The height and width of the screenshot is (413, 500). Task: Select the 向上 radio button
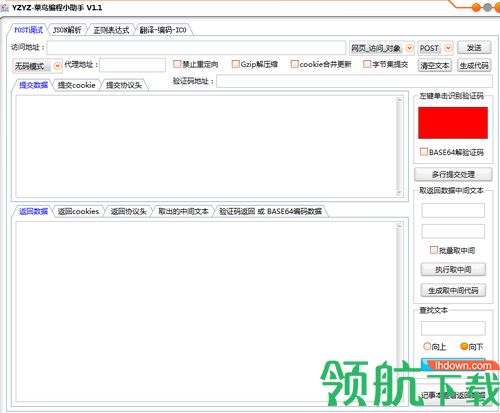(427, 346)
